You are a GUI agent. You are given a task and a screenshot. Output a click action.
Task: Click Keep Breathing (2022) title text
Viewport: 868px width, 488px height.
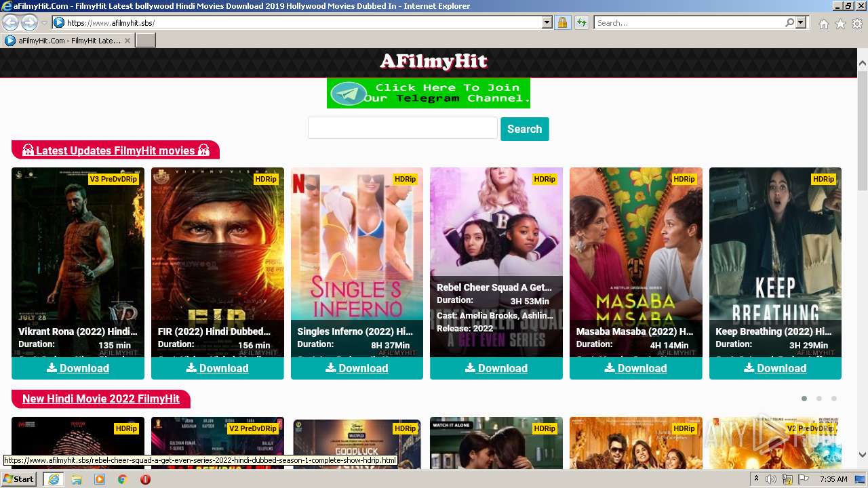pos(774,331)
